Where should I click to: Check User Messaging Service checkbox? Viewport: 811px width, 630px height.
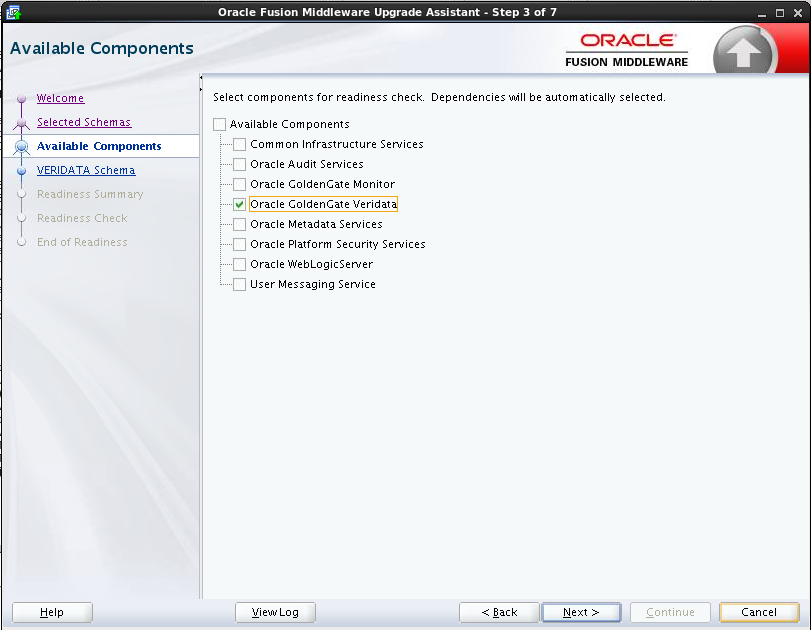[239, 284]
